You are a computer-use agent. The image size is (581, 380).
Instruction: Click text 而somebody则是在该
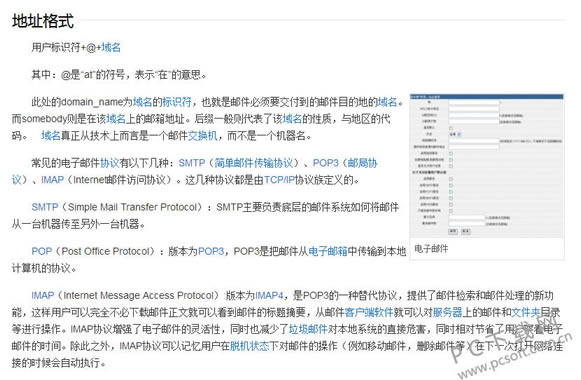(x=59, y=119)
